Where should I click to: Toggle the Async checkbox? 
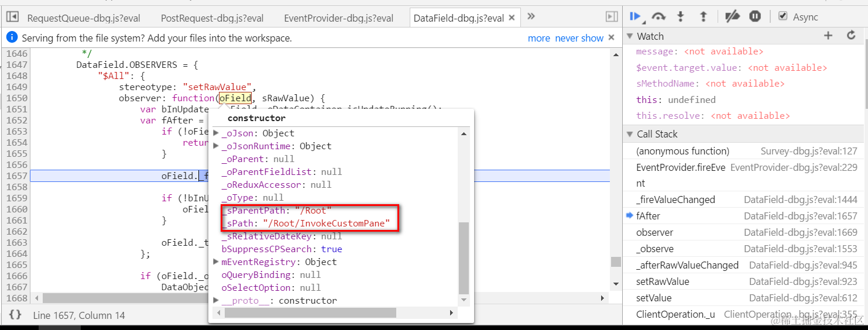pyautogui.click(x=783, y=16)
